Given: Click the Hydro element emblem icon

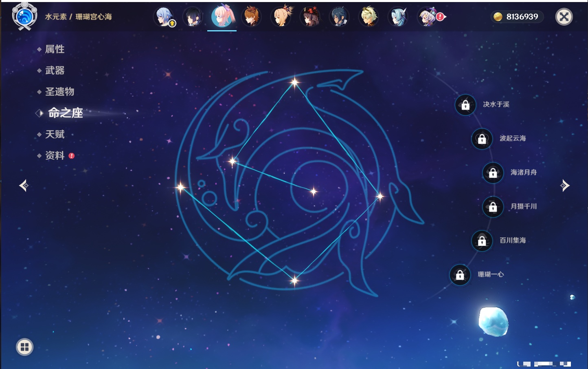Looking at the screenshot, I should [24, 16].
